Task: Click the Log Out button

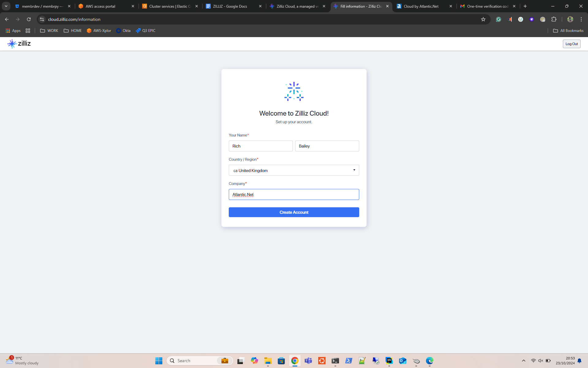Action: tap(571, 44)
